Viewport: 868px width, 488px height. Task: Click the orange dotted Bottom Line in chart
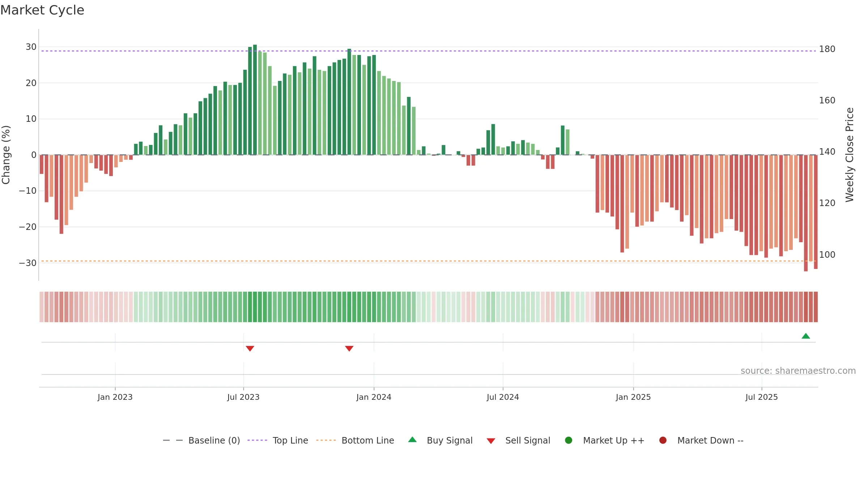(x=429, y=261)
